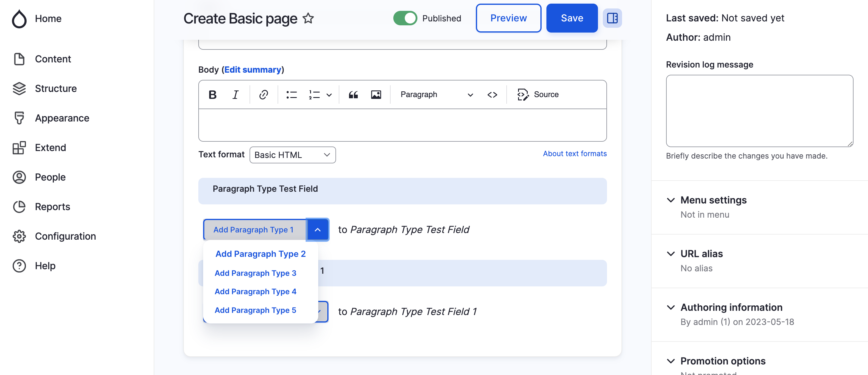Add a block quote in the body editor
Image resolution: width=868 pixels, height=375 pixels.
point(353,94)
